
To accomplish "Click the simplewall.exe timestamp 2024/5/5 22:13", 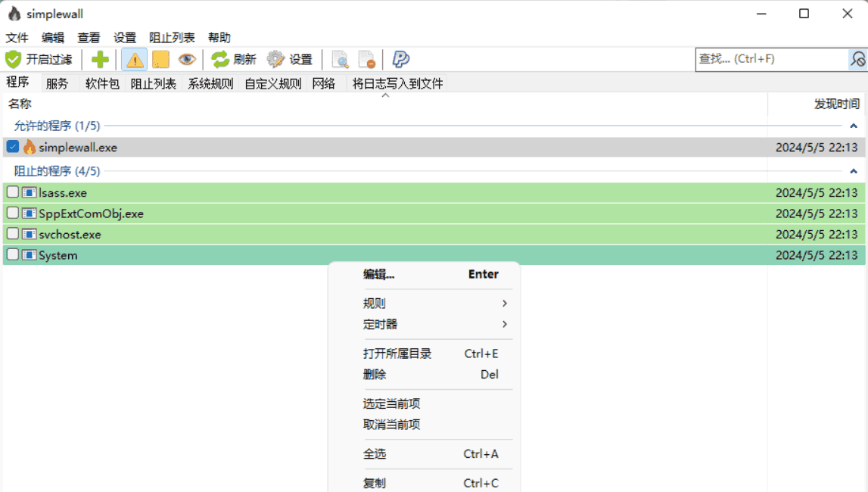I will pyautogui.click(x=817, y=148).
